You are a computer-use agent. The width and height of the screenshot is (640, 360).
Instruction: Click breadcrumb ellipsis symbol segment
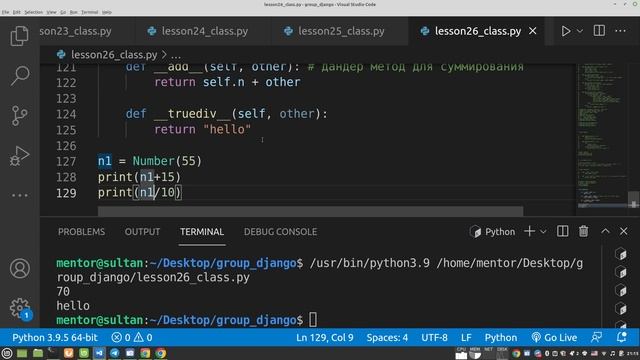click(176, 55)
